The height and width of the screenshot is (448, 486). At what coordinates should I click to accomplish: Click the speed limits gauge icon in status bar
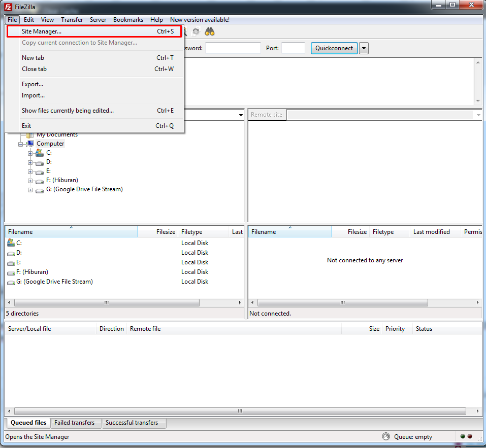(x=385, y=436)
